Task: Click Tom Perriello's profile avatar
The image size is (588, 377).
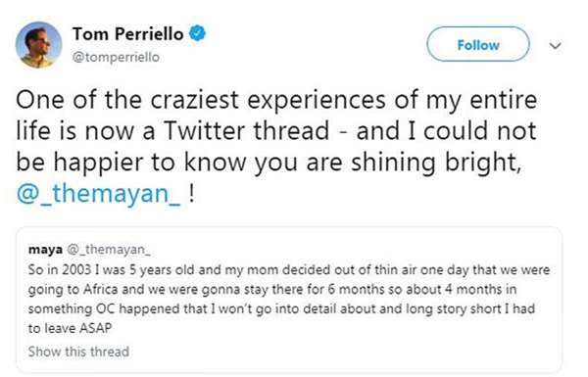Action: (x=38, y=45)
